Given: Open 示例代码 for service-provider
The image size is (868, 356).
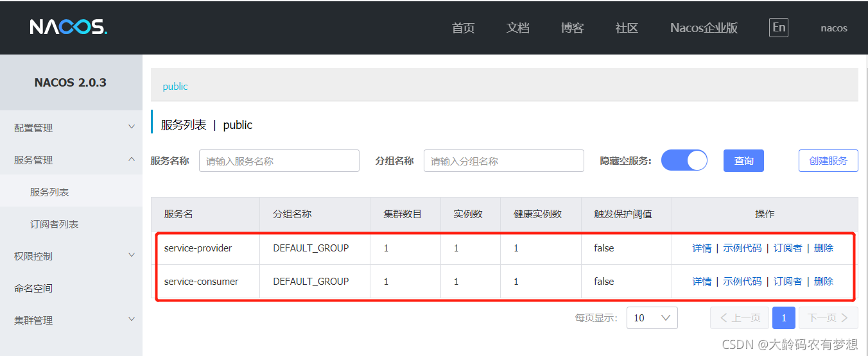Looking at the screenshot, I should coord(742,248).
